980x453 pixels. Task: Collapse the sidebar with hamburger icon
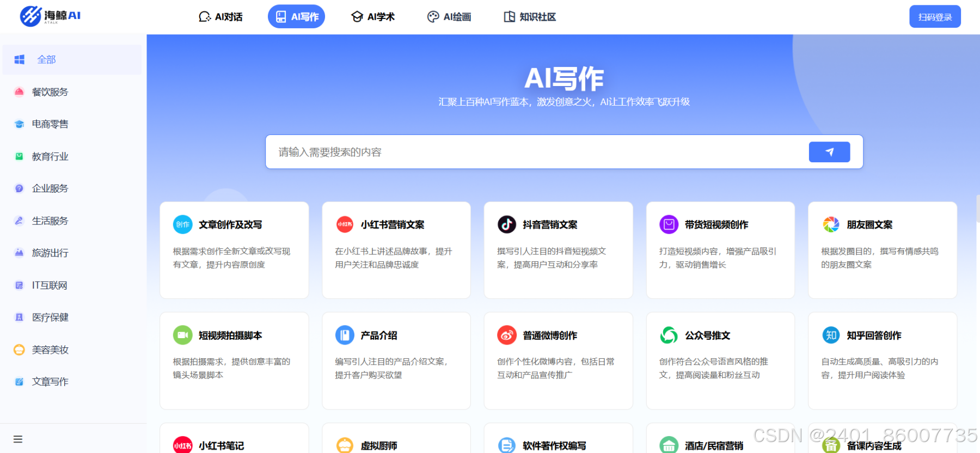click(x=18, y=439)
